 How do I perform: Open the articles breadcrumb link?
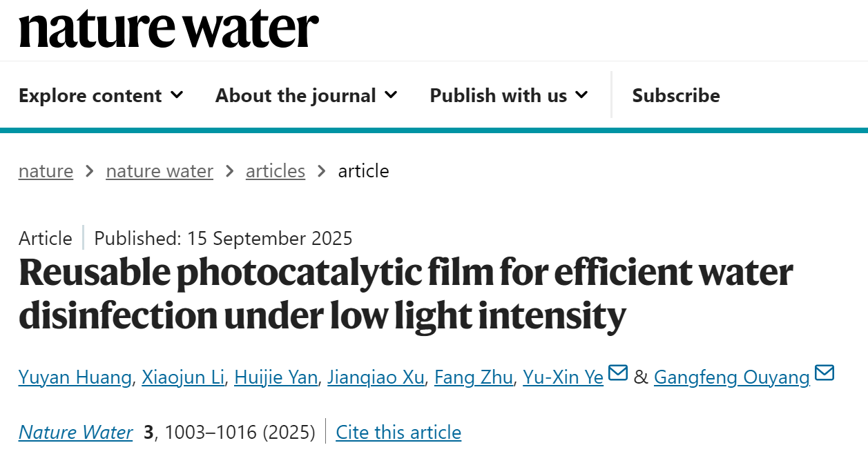(x=276, y=171)
